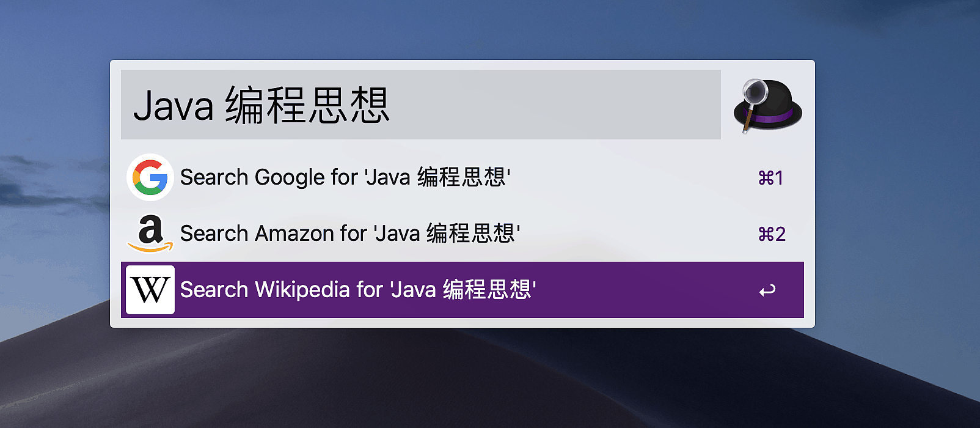This screenshot has width=980, height=428.
Task: Click the word "Google" in the first result
Action: coord(290,177)
